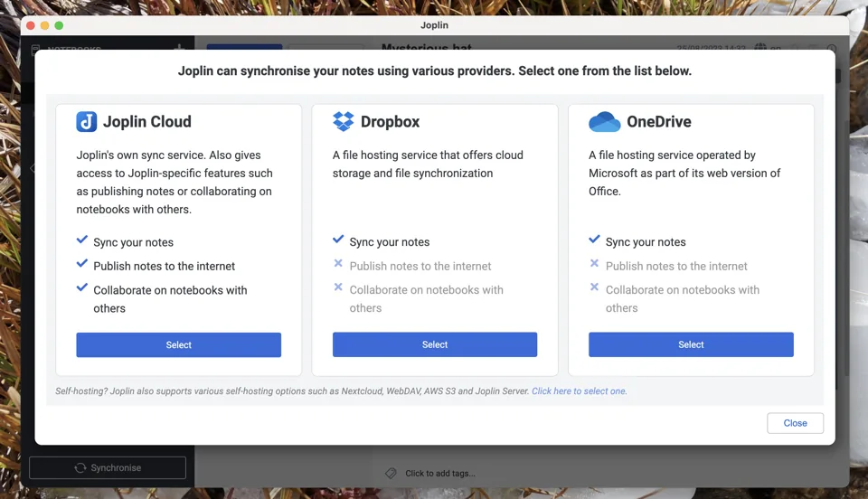This screenshot has height=499, width=868.
Task: Close the sync provider dialog
Action: click(795, 423)
